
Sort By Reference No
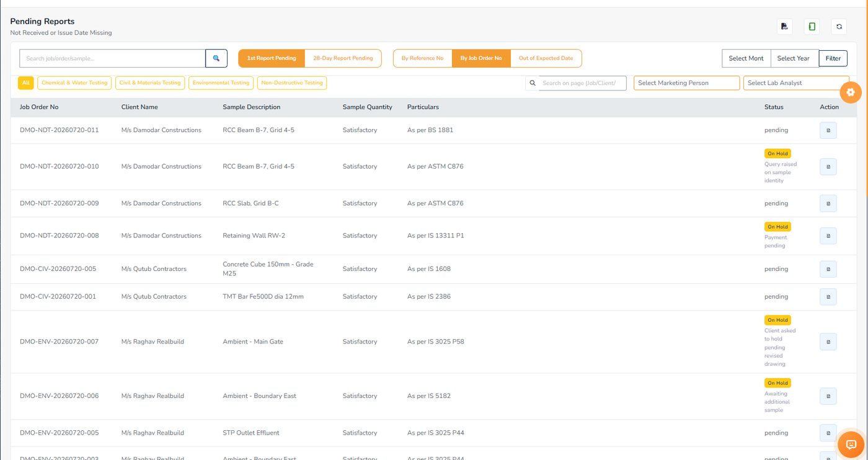coord(423,58)
